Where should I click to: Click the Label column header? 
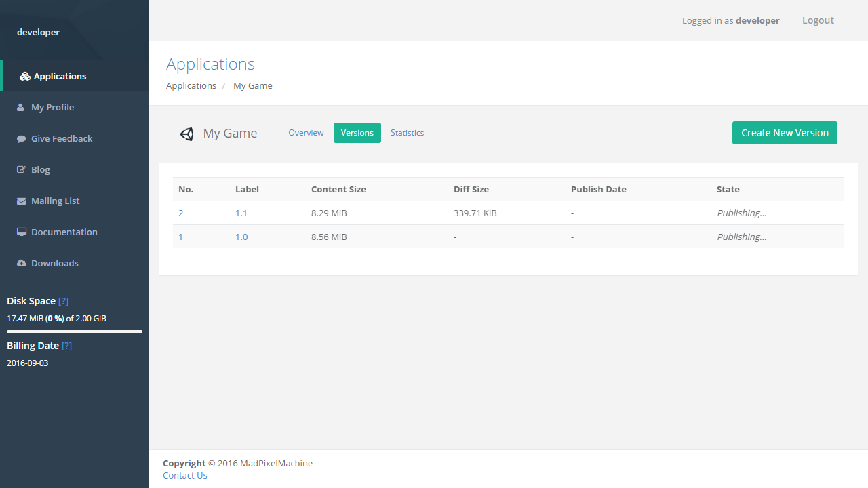tap(247, 189)
